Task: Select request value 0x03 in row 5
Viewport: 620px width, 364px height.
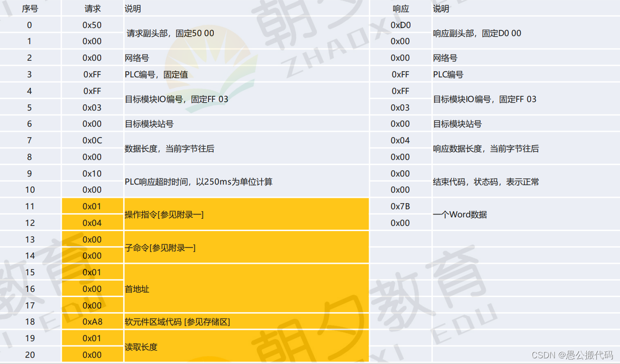Action: pos(92,108)
